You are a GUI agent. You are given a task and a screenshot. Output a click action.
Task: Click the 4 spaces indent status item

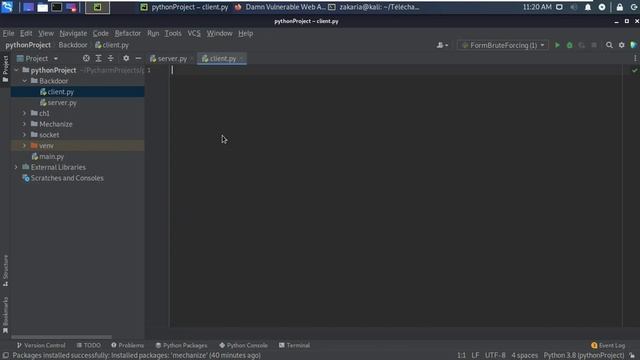click(524, 356)
